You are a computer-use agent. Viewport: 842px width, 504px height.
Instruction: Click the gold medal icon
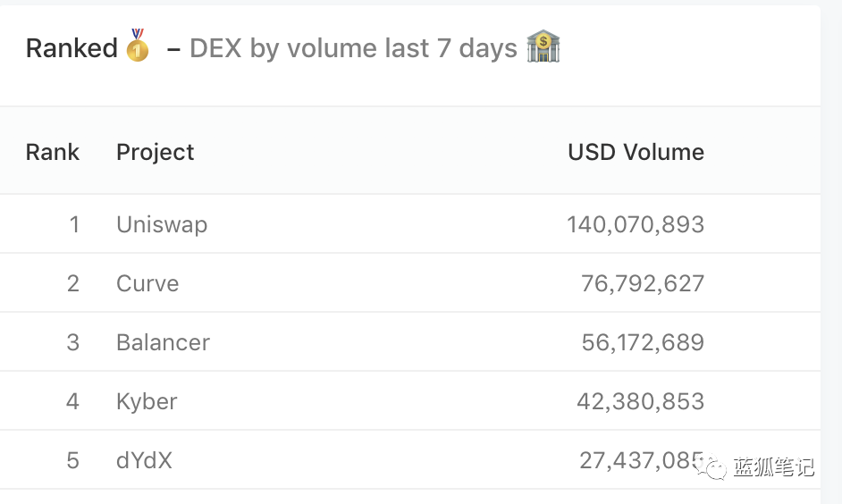point(137,46)
